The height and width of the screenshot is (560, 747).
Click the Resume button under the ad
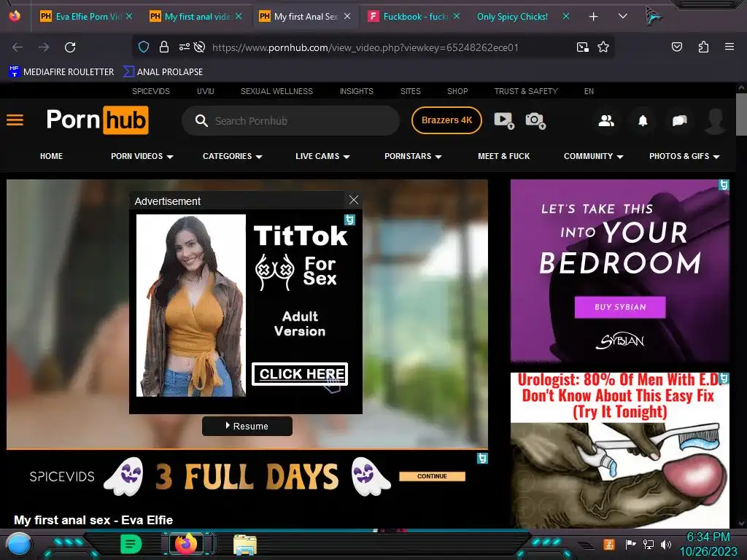pyautogui.click(x=247, y=426)
